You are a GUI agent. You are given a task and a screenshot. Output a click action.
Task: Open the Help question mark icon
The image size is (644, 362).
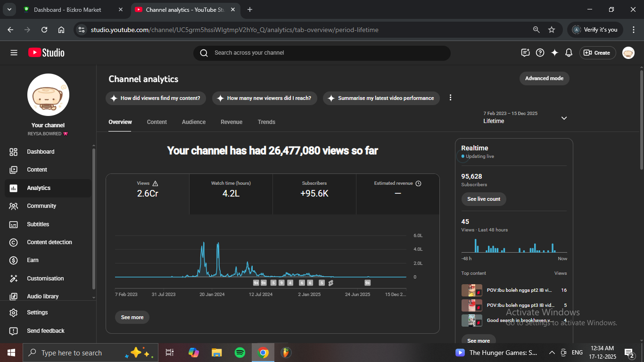coord(540,53)
